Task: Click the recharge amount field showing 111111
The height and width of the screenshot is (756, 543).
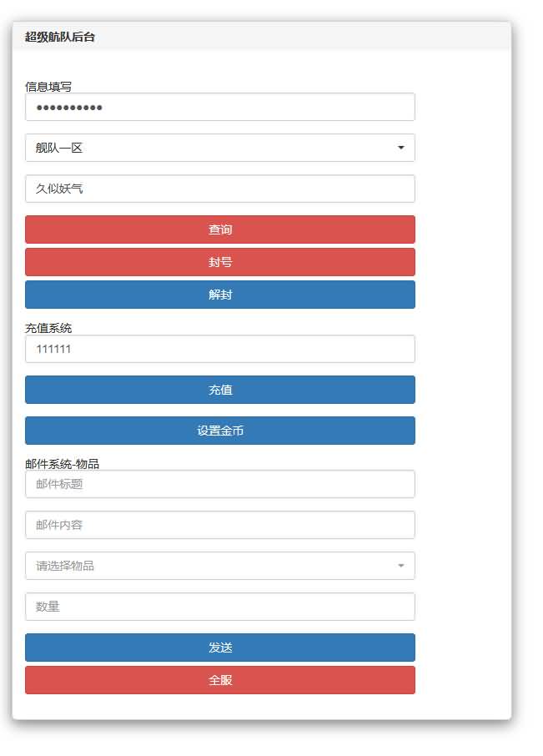Action: tap(220, 349)
